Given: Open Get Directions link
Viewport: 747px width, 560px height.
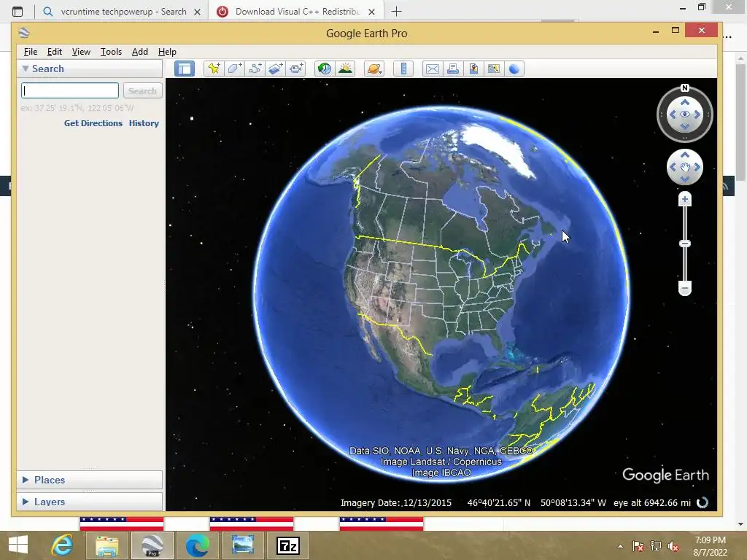Looking at the screenshot, I should 93,122.
